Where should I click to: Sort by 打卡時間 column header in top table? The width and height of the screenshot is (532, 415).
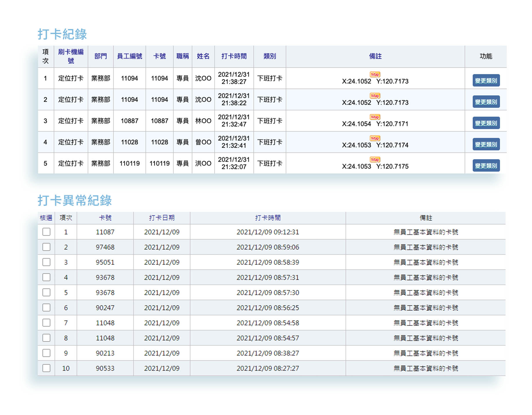[x=234, y=56]
